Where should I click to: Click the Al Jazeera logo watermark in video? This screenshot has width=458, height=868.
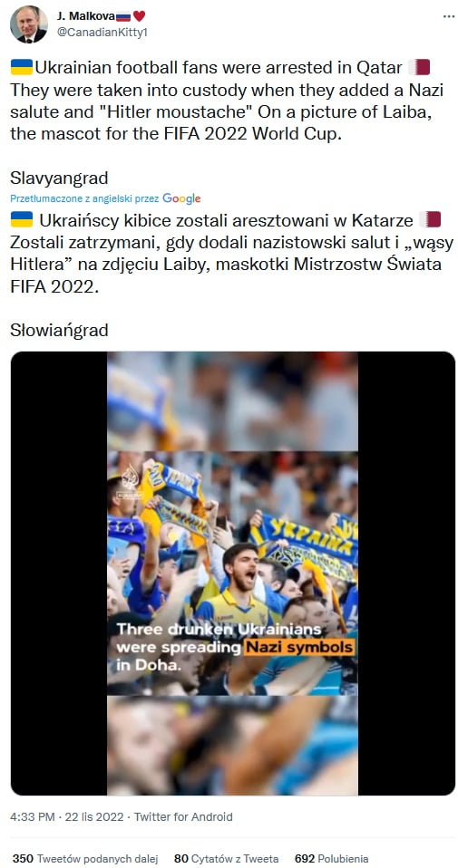pyautogui.click(x=131, y=476)
